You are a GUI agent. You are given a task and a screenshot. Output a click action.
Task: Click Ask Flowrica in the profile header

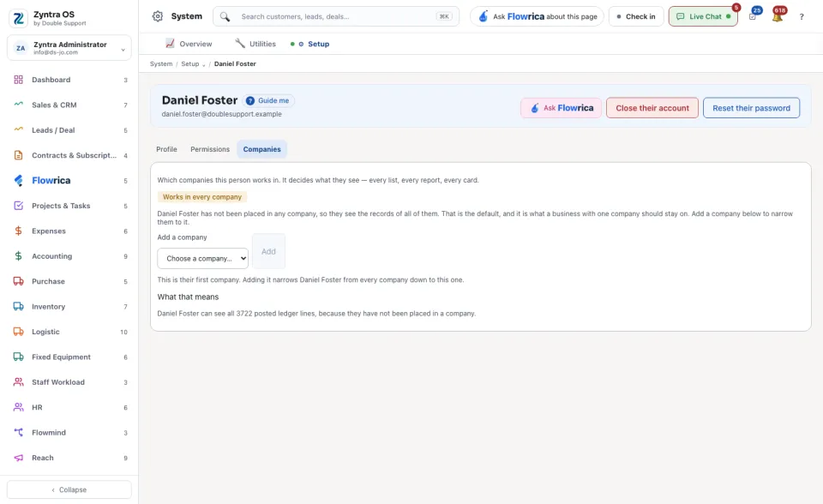(x=561, y=108)
